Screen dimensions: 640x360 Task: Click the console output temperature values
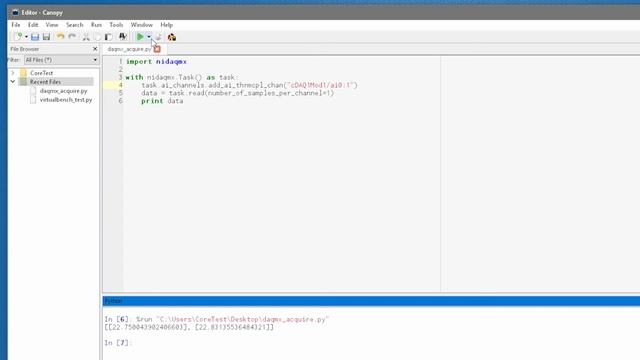point(189,327)
